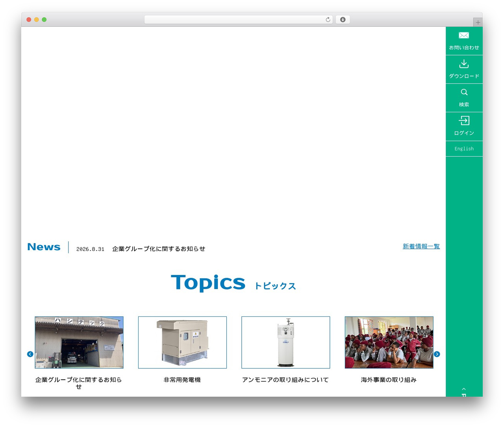Screen dimensions: 504x427
Task: Open 新着情報一覧 news list link
Action: click(x=421, y=246)
